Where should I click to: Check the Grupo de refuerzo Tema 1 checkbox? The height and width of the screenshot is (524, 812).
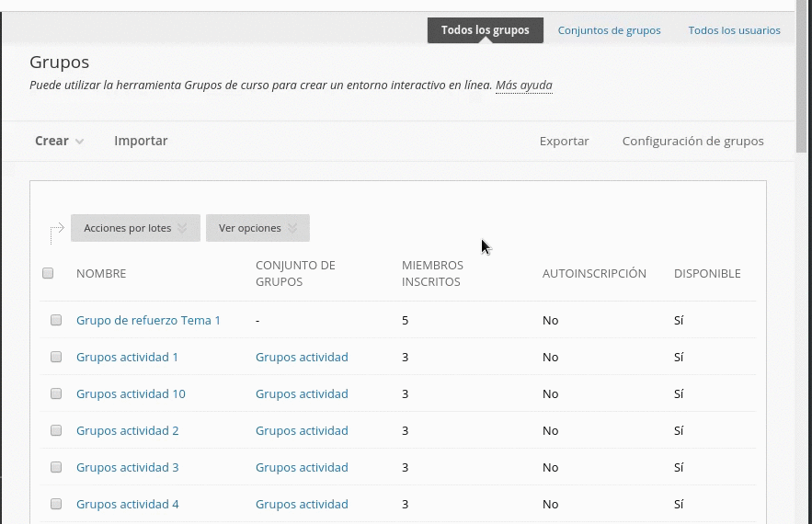56,320
